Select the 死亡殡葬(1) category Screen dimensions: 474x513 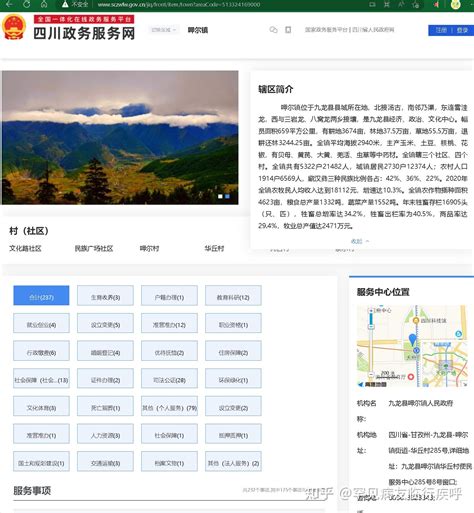[105, 406]
